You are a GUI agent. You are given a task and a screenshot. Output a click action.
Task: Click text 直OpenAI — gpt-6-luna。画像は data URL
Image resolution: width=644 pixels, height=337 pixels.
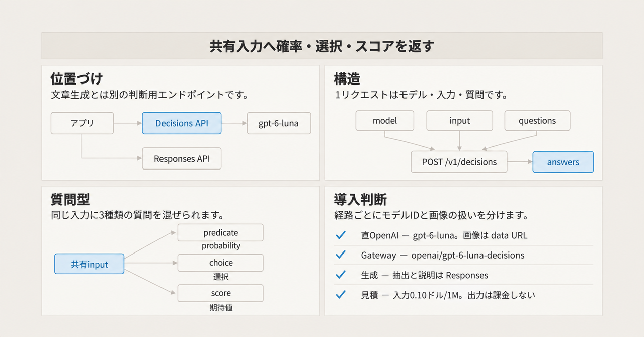pyautogui.click(x=444, y=235)
